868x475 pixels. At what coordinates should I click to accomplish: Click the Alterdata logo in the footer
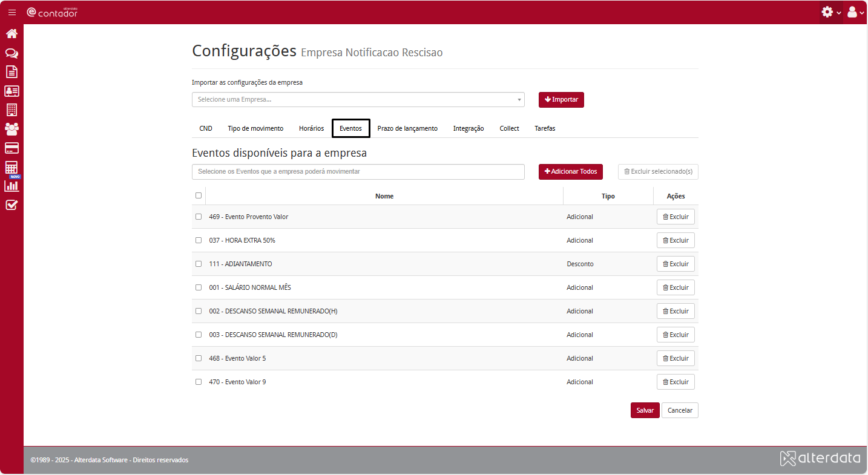tap(820, 458)
